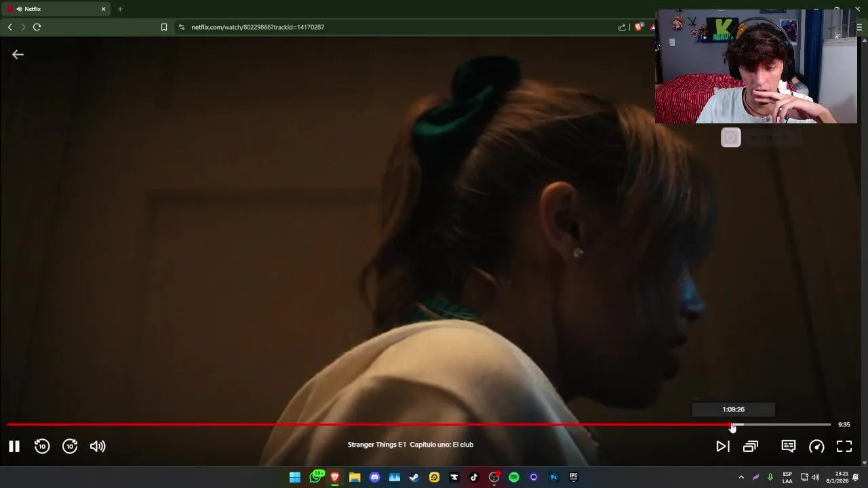This screenshot has width=868, height=488.
Task: Open network settings from the system tray
Action: [804, 477]
